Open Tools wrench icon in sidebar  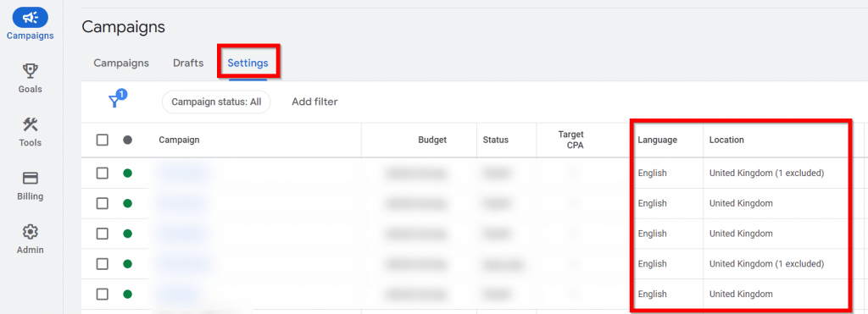[x=30, y=124]
